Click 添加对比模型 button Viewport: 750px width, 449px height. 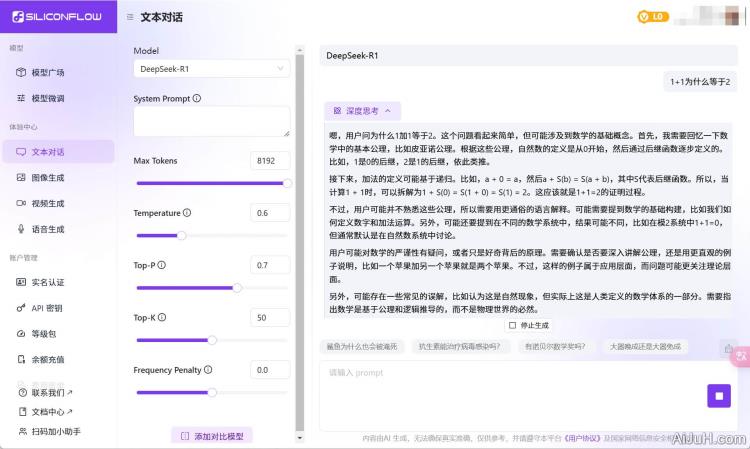[x=211, y=436]
